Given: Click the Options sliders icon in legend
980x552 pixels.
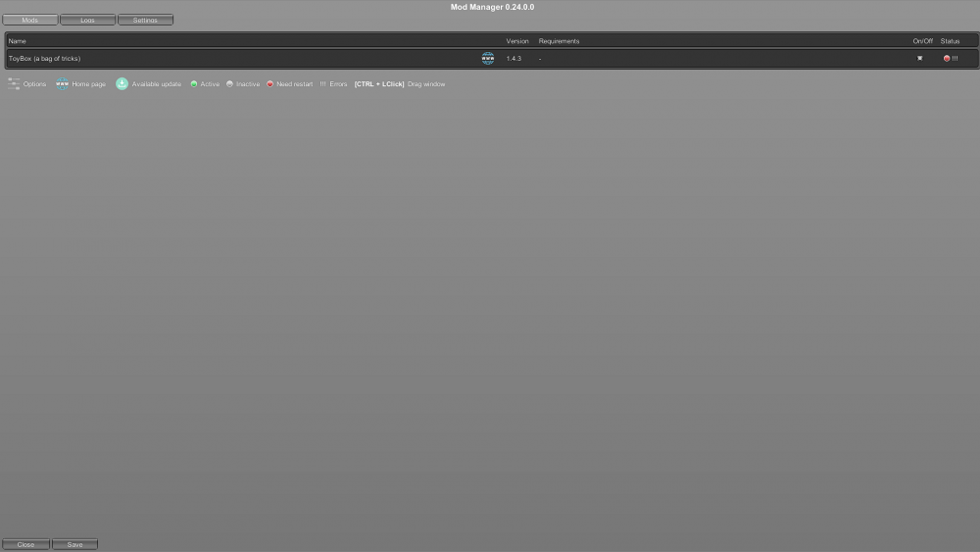Looking at the screenshot, I should (x=14, y=84).
